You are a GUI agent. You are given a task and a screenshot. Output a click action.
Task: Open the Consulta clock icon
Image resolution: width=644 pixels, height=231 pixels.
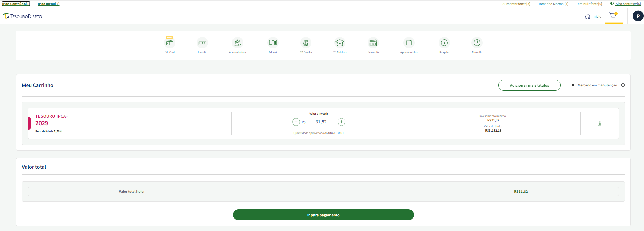click(x=477, y=43)
